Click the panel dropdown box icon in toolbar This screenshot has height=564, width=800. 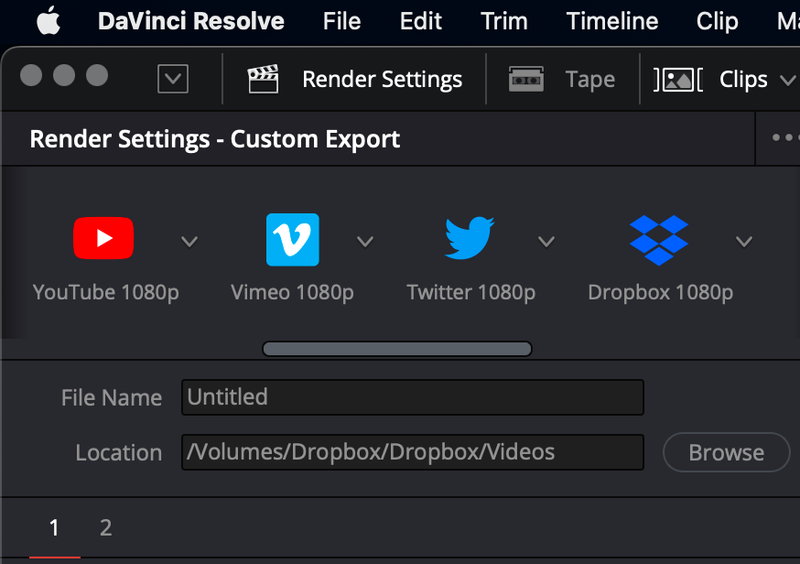point(173,79)
